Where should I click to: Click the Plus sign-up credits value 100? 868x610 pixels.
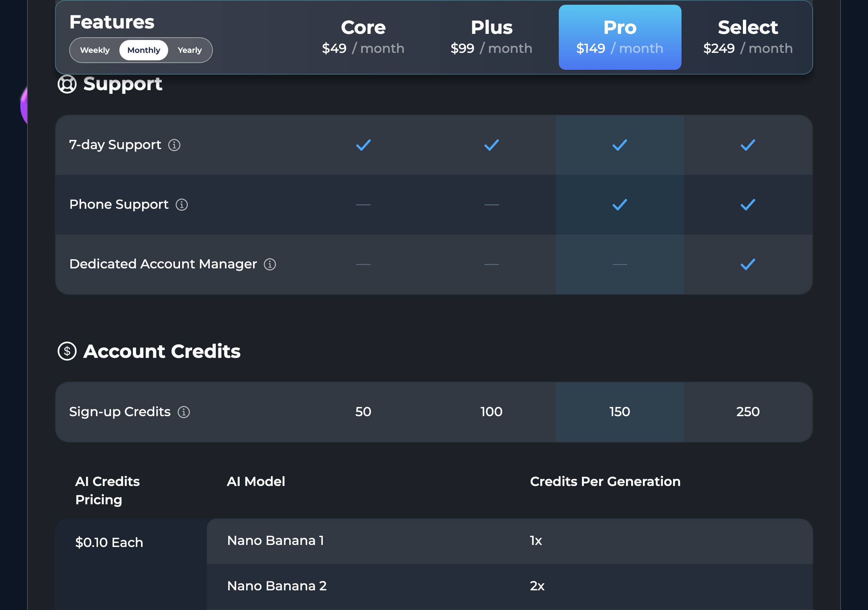click(491, 412)
